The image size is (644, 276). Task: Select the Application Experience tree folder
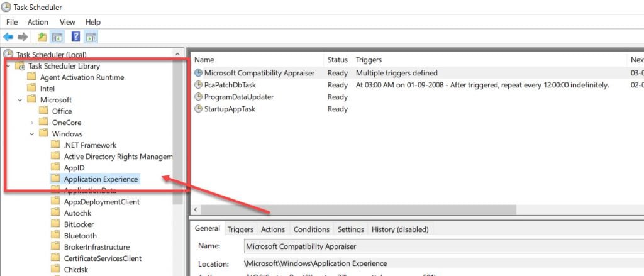click(x=101, y=179)
